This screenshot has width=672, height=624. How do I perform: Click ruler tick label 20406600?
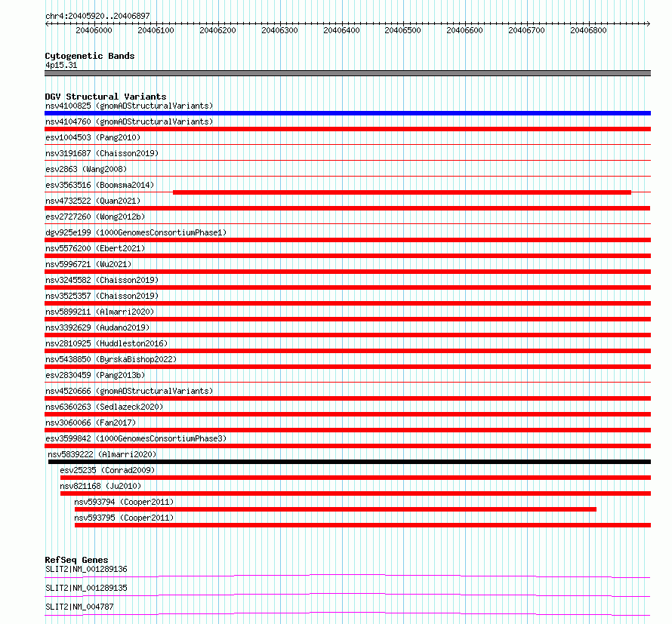coord(464,30)
